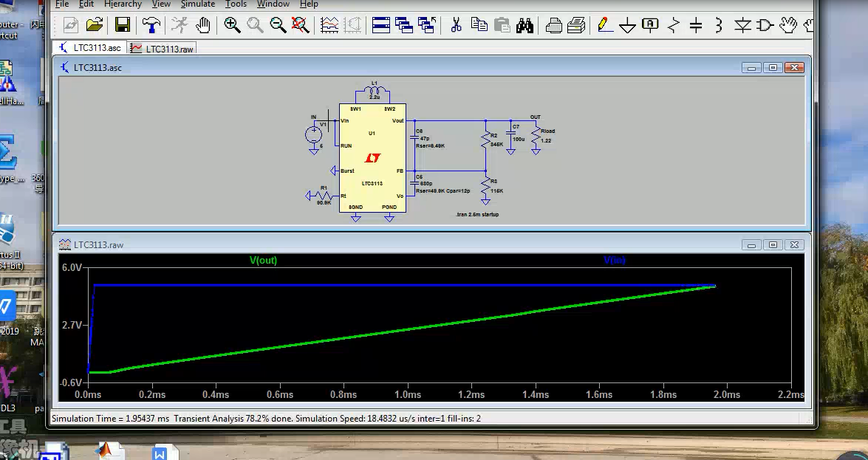868x460 pixels.
Task: Select the Move hand tool
Action: [787, 25]
